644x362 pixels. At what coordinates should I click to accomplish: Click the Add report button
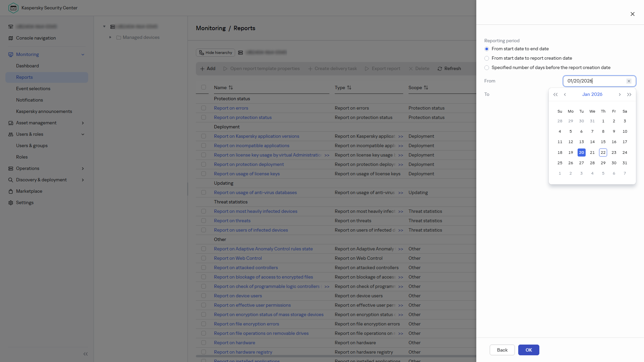[x=208, y=69]
